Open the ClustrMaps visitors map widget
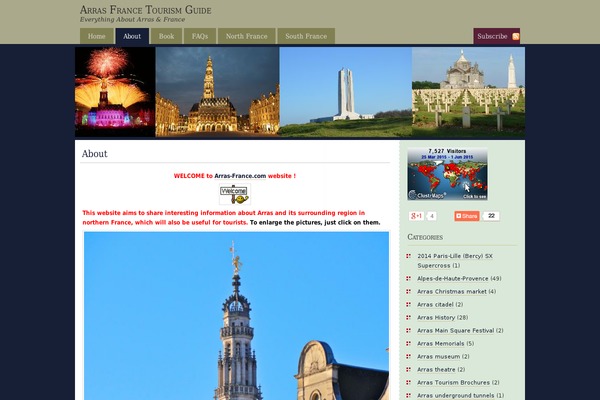The width and height of the screenshot is (600, 400). [x=447, y=174]
